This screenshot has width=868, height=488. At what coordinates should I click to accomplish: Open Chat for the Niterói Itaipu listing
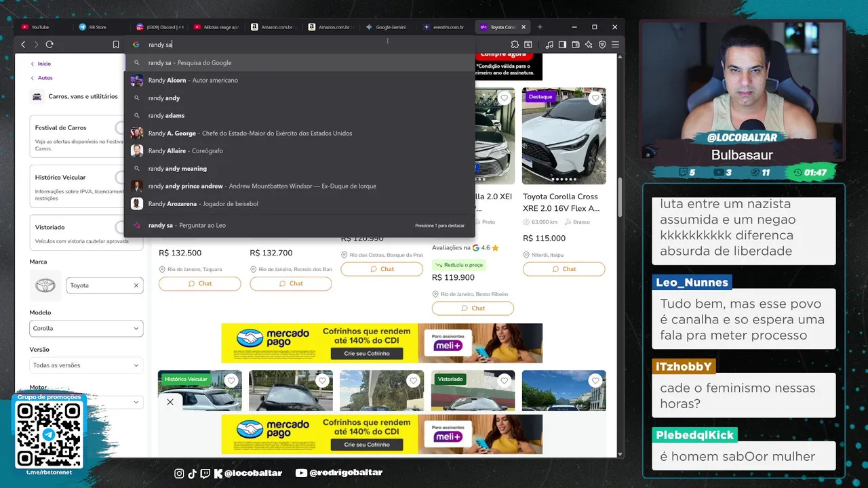tap(564, 268)
